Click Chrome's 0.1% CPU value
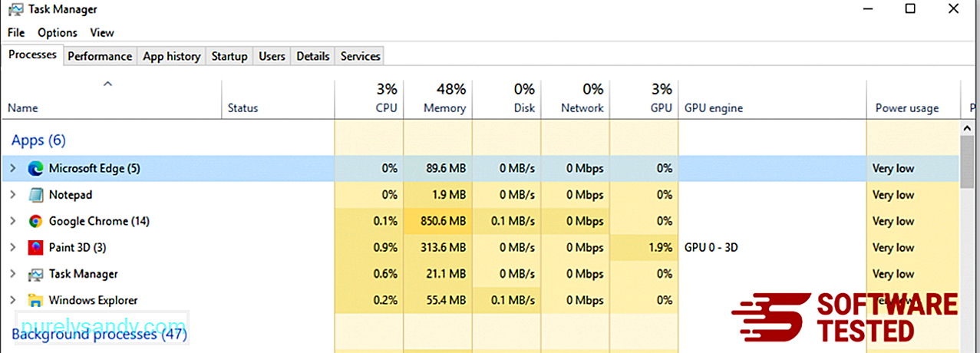Image resolution: width=980 pixels, height=353 pixels. point(386,221)
